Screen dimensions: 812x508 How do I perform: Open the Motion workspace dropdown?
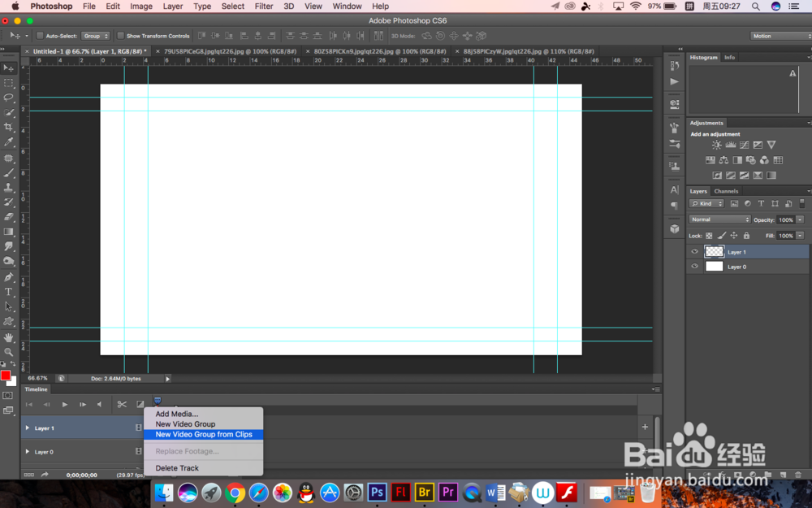coord(780,36)
